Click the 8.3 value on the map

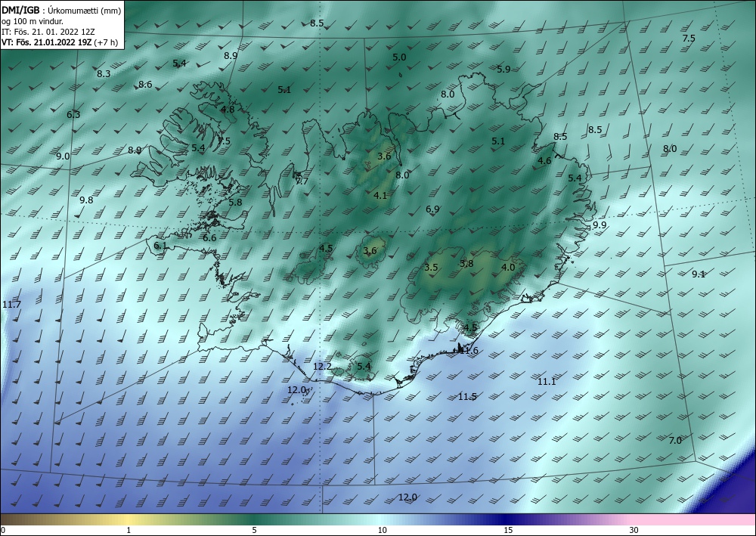(x=104, y=74)
